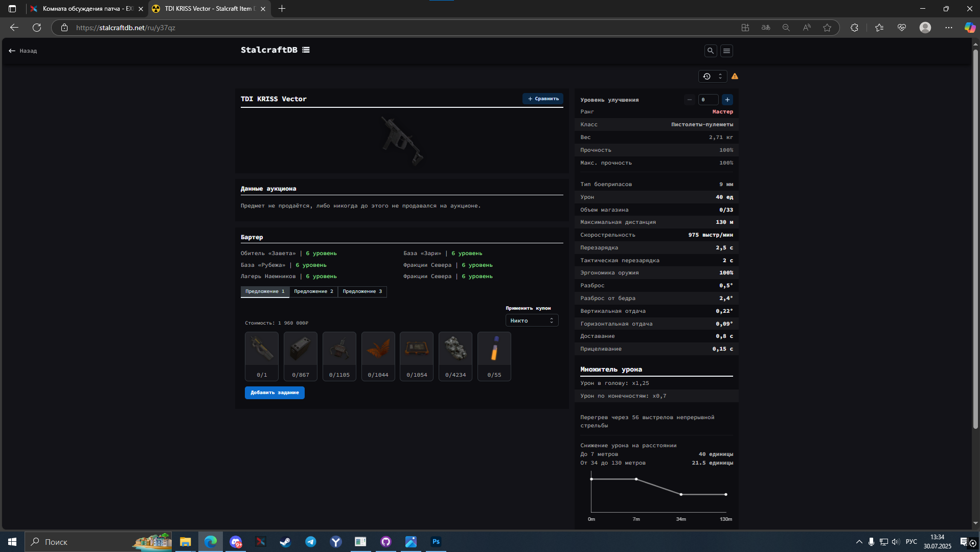Click the taskbar Поиск search box
The image size is (980, 552).
click(99, 542)
